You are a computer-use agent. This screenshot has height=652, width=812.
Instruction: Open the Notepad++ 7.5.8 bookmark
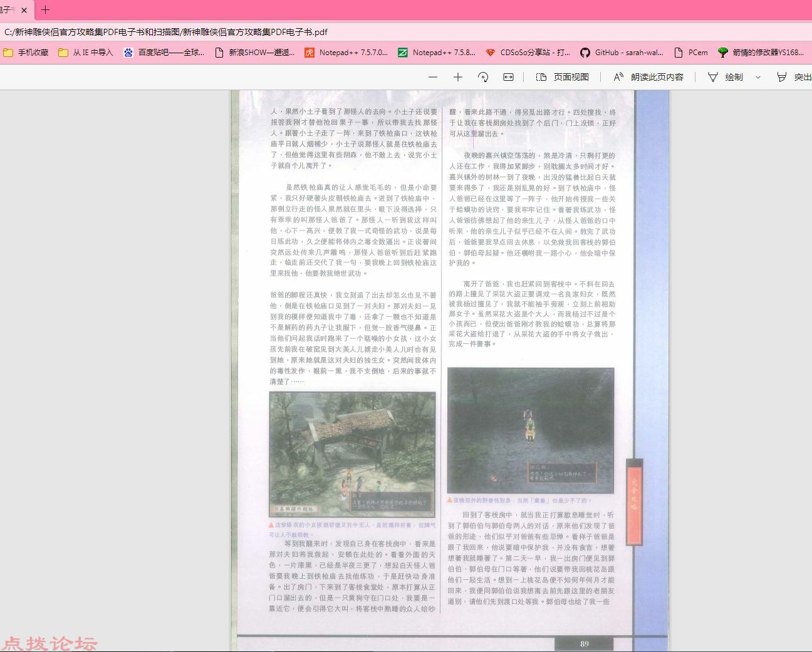pos(437,53)
